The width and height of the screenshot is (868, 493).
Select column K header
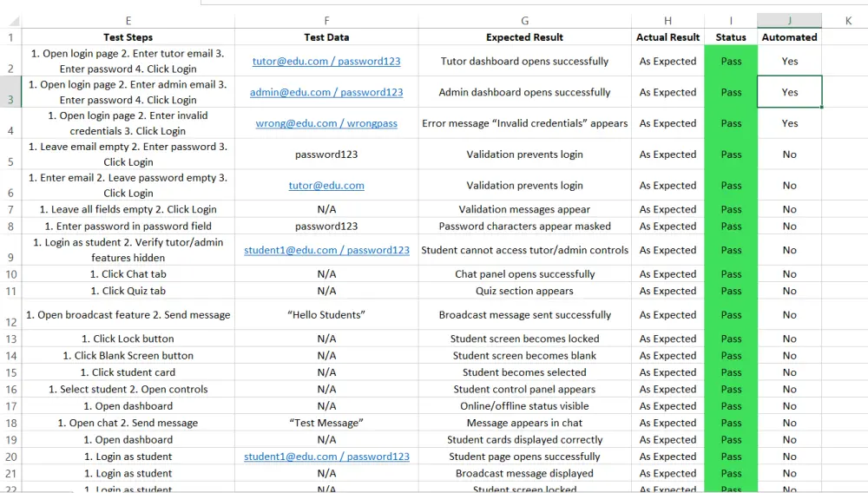point(848,21)
